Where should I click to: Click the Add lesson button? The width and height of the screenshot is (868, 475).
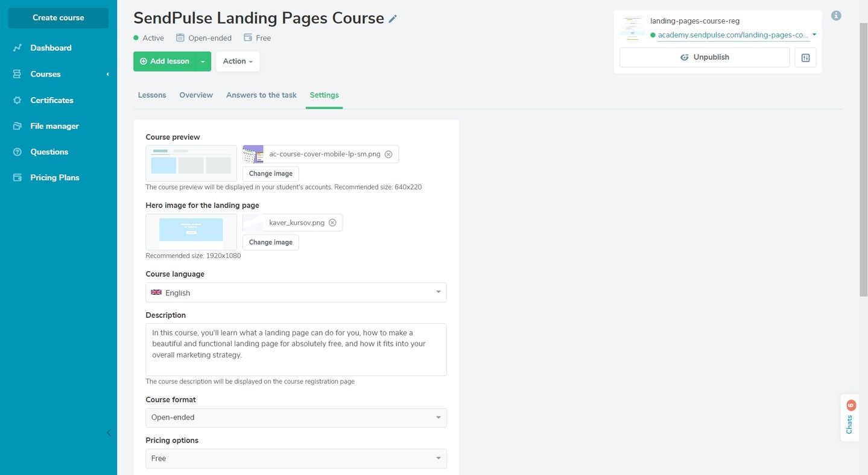[x=164, y=61]
